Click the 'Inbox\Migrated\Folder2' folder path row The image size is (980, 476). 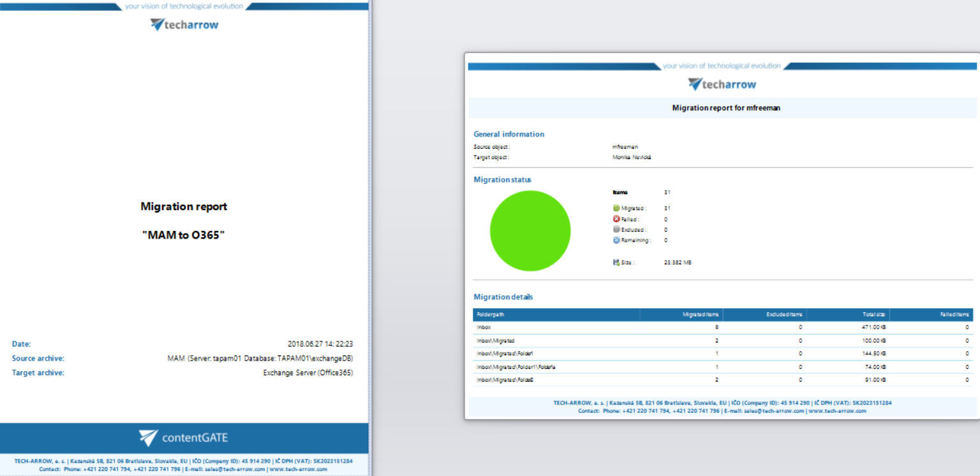723,380
